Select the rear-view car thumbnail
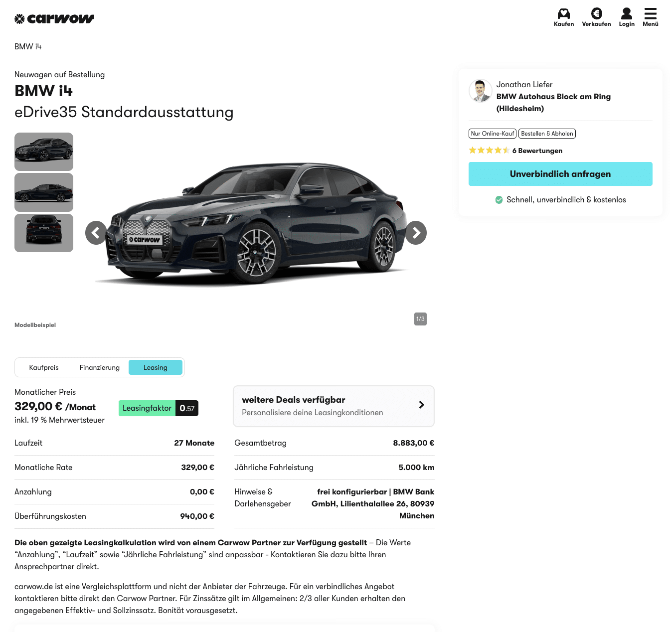The width and height of the screenshot is (672, 632). tap(44, 233)
